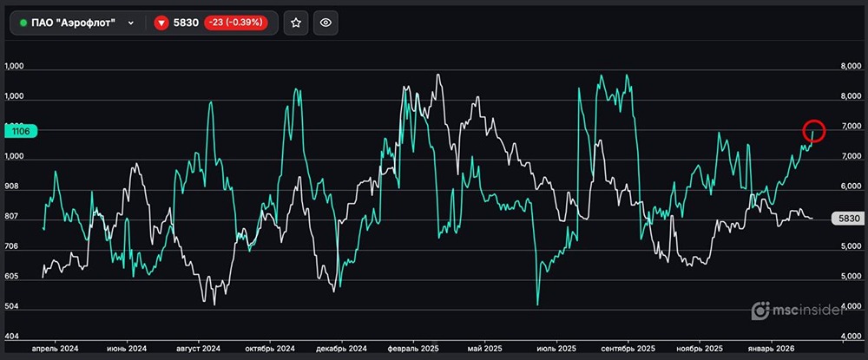The height and width of the screenshot is (360, 868).
Task: Click the 5830 value label on right axis
Action: tap(847, 219)
